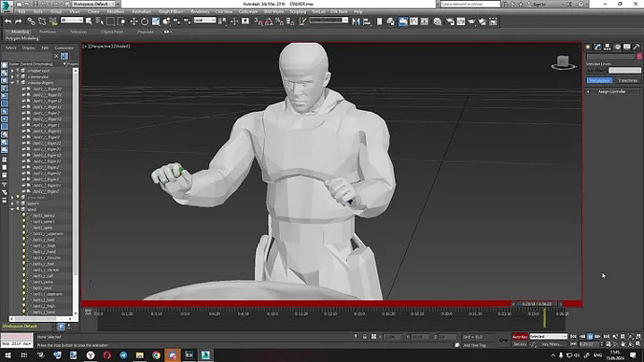This screenshot has height=362, width=644.
Task: Open Render Setup dialog
Action: point(451,21)
